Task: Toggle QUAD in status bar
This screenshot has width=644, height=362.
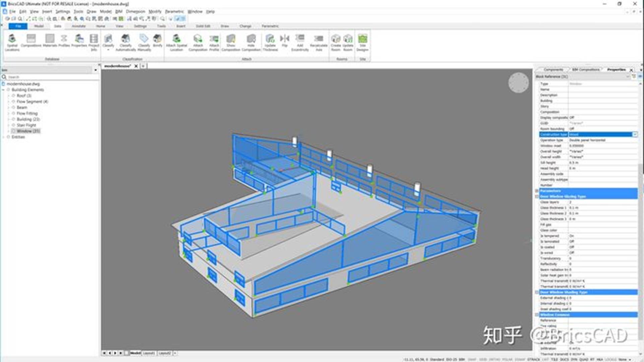Action: click(584, 360)
